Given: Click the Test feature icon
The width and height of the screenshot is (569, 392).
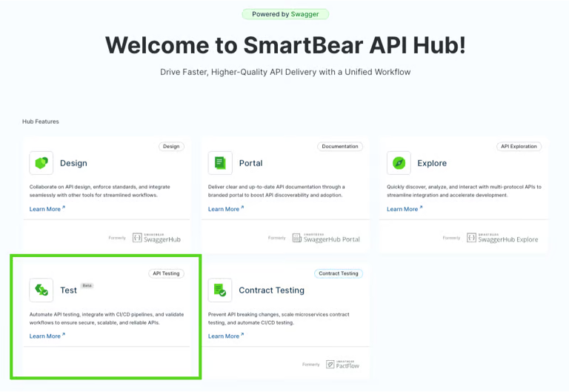Looking at the screenshot, I should [41, 290].
